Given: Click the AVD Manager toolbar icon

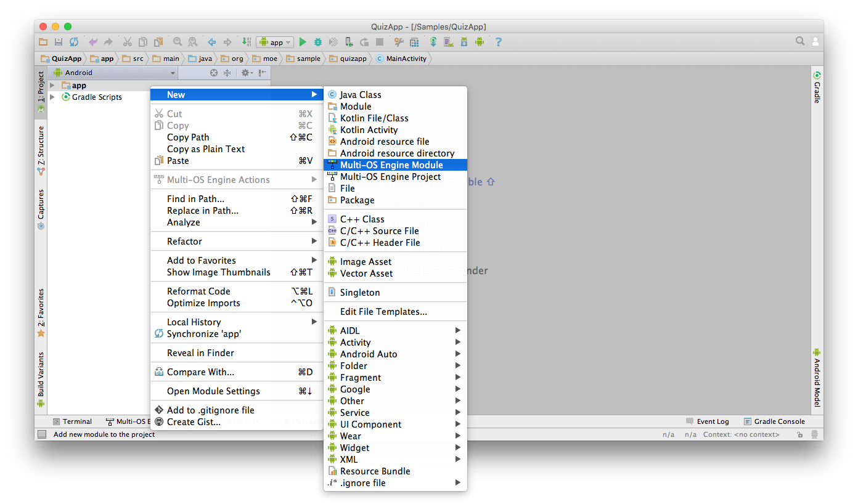Looking at the screenshot, I should (x=447, y=42).
